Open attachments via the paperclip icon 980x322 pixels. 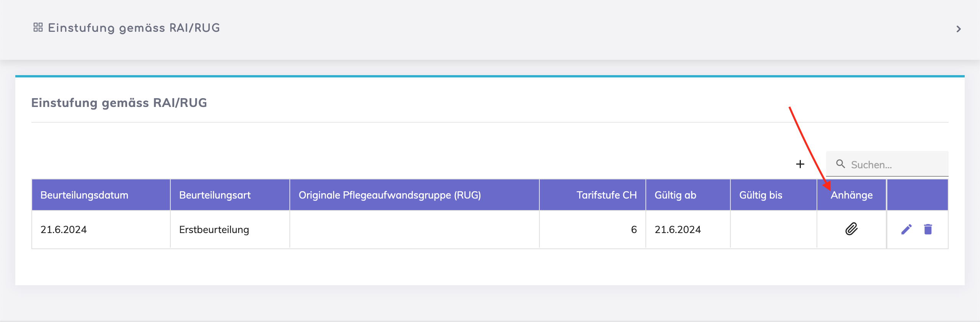click(851, 229)
